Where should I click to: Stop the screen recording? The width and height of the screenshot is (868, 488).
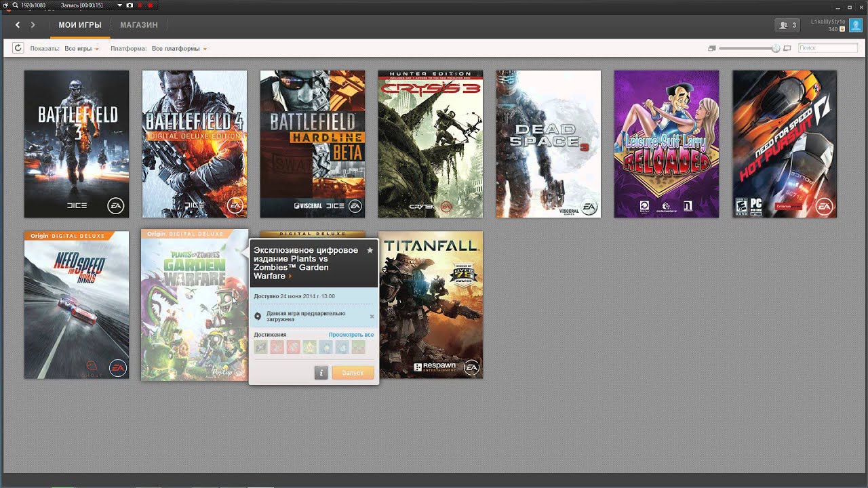(x=150, y=5)
